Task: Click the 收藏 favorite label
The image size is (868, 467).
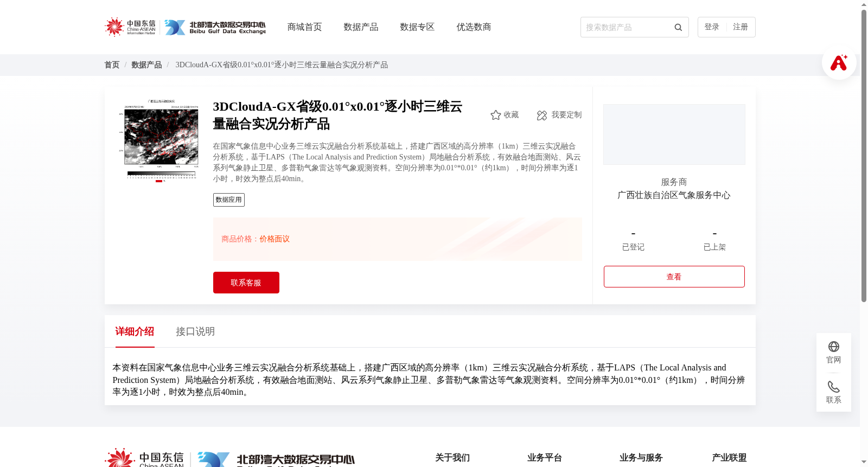Action: pos(511,115)
